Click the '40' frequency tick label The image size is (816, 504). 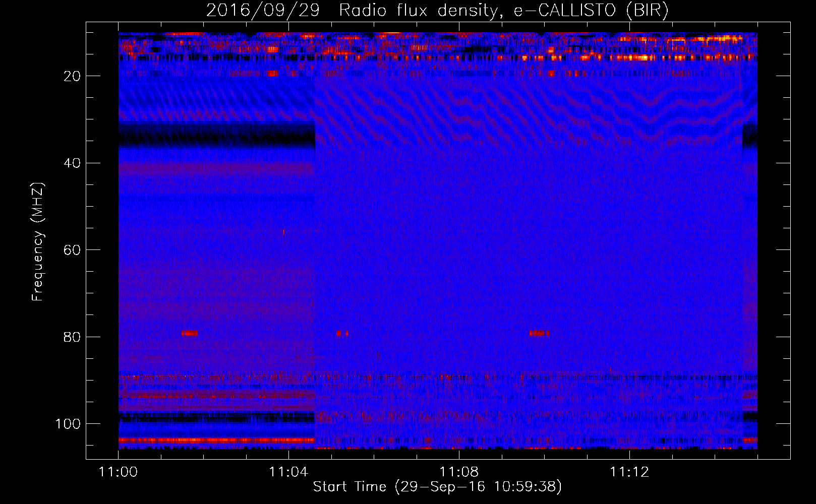coord(72,163)
